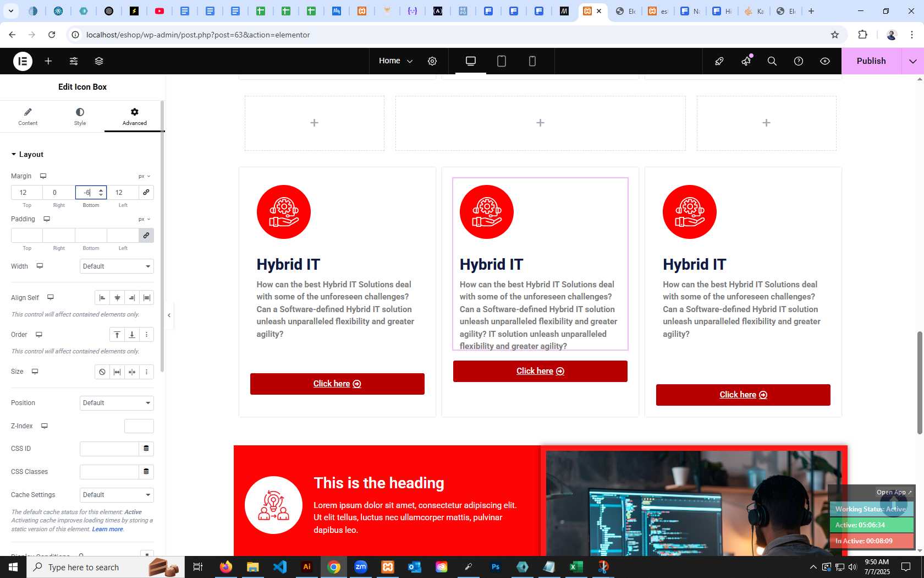
Task: Click the CSS ID input field
Action: (x=109, y=449)
